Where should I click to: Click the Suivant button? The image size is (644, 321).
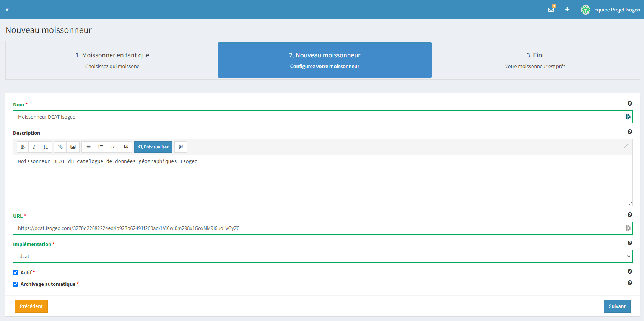point(617,306)
